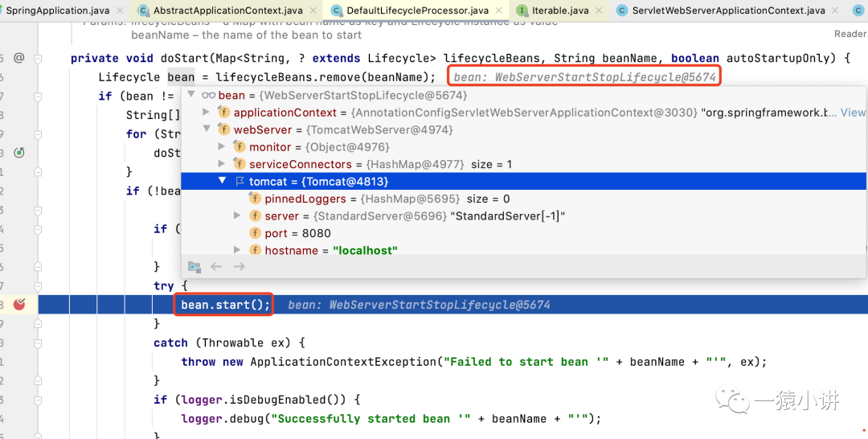Image resolution: width=868 pixels, height=439 pixels.
Task: Select the DefaultLifecycleProcessor.java tab
Action: [417, 10]
